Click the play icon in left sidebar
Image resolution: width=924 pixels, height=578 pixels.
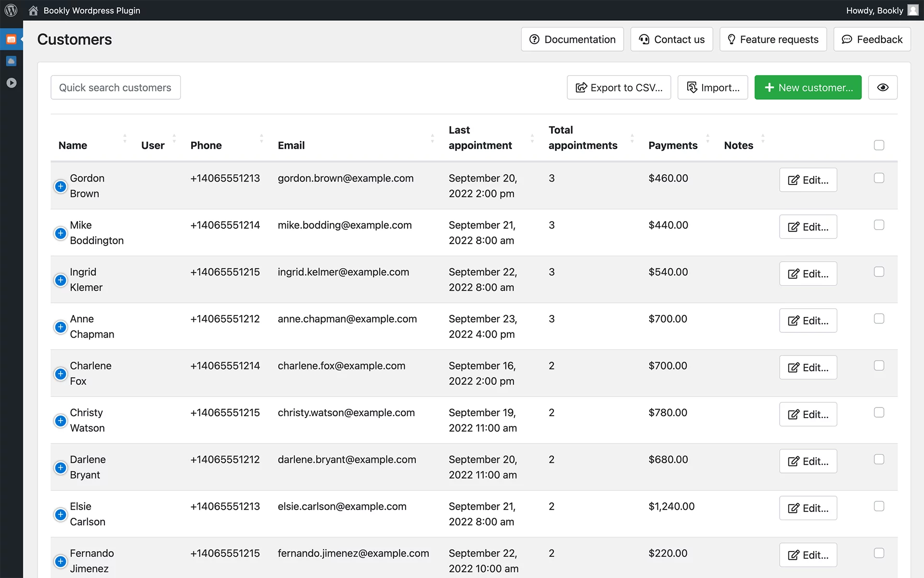(11, 83)
